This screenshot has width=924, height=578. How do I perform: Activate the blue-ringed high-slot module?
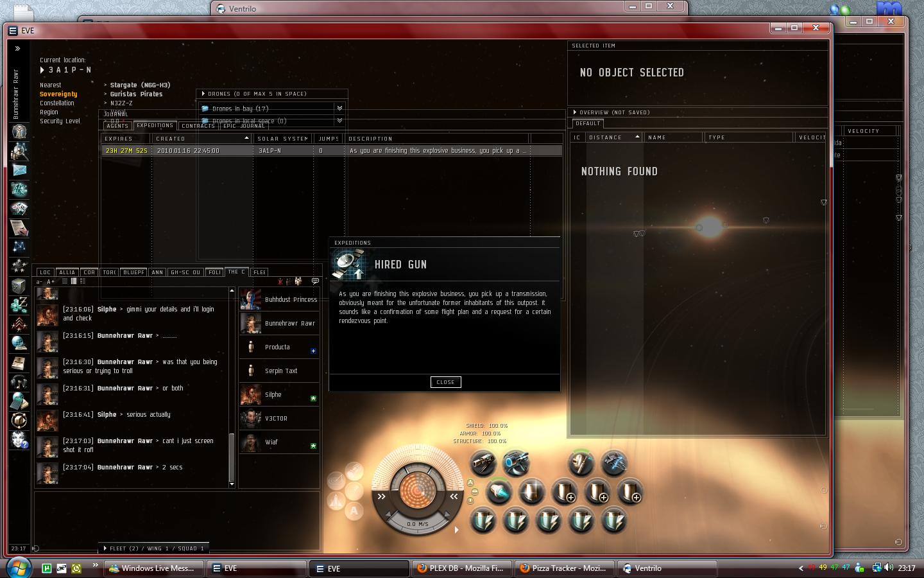point(515,463)
